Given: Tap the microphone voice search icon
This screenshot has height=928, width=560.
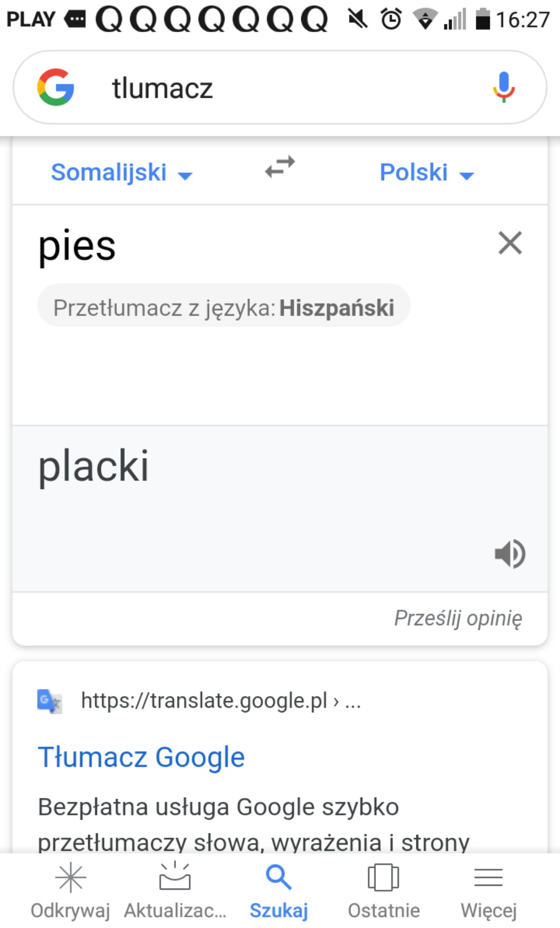Looking at the screenshot, I should coord(503,87).
